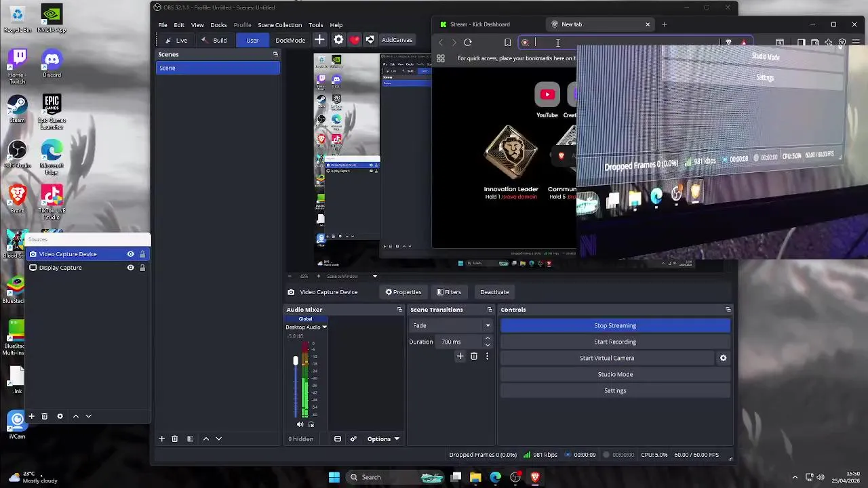
Task: Open the Scene Collection menu
Action: tap(279, 25)
